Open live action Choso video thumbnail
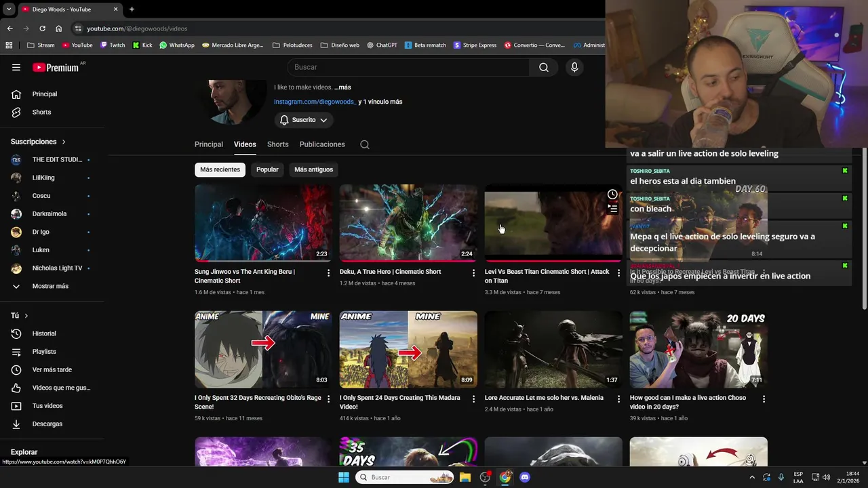The image size is (868, 488). (x=698, y=349)
